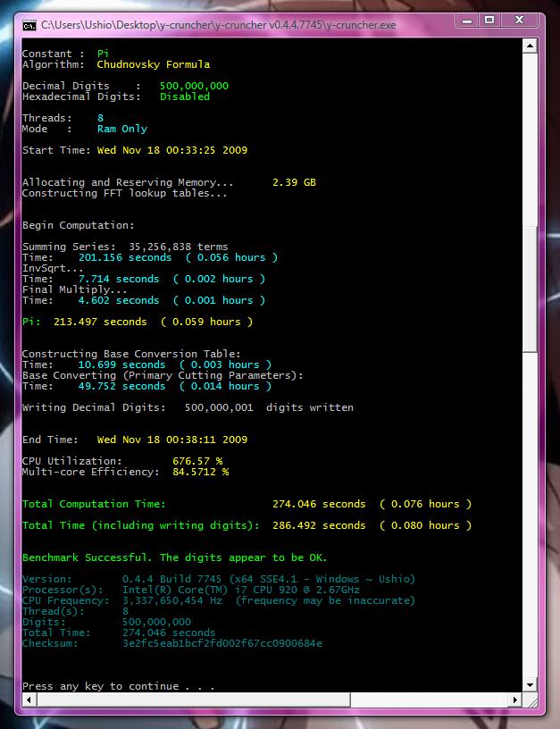This screenshot has width=560, height=729.
Task: Click the vertical scrollbar down arrow
Action: click(x=530, y=684)
